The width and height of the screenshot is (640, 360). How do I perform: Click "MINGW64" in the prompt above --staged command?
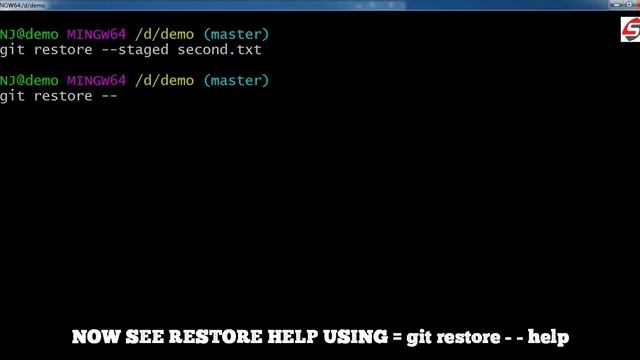(x=96, y=34)
